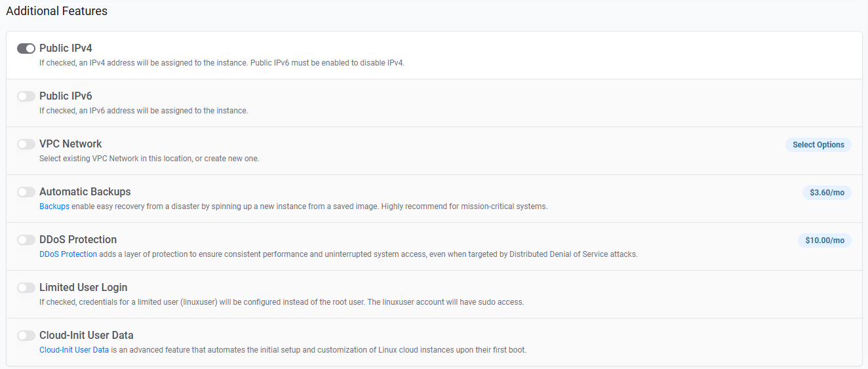The image size is (868, 369).
Task: Click the $10.00/mo price badge
Action: (824, 241)
